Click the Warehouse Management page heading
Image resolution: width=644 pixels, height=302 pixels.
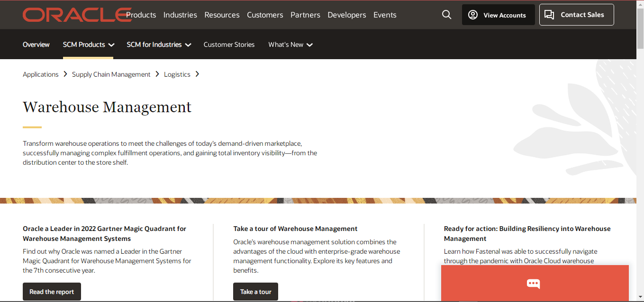click(x=107, y=107)
